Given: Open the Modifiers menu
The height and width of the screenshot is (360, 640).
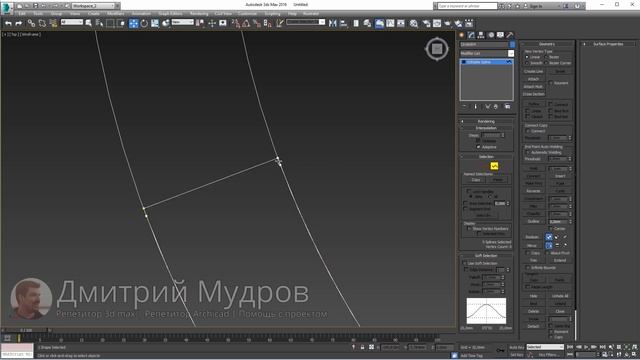Looking at the screenshot, I should click(x=116, y=14).
